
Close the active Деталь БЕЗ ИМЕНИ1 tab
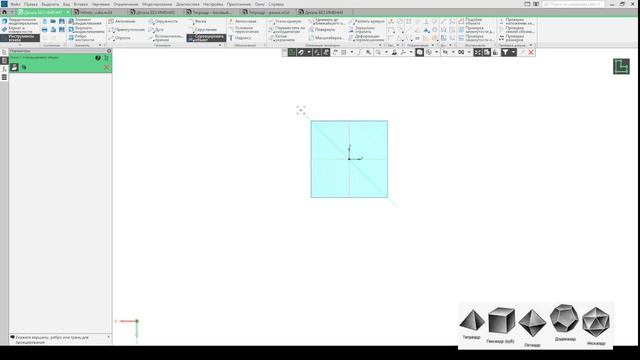click(x=68, y=12)
